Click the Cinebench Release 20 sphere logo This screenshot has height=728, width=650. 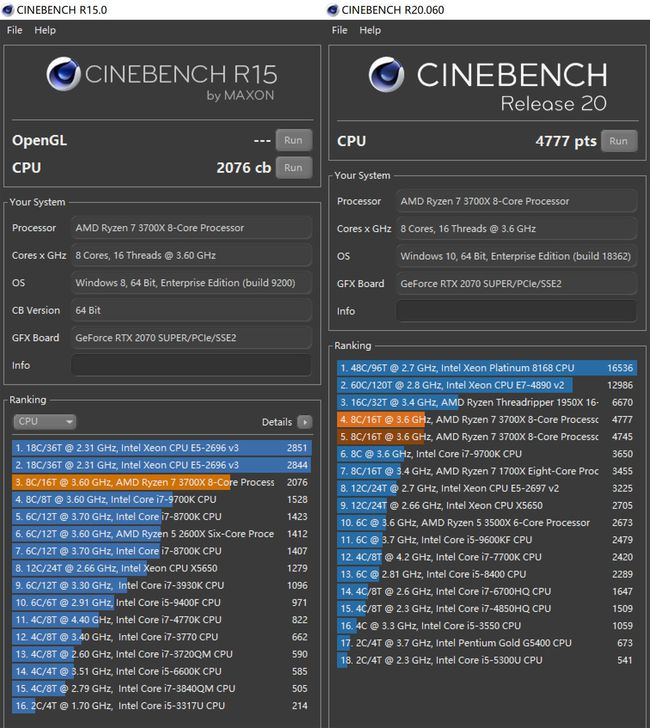point(386,74)
